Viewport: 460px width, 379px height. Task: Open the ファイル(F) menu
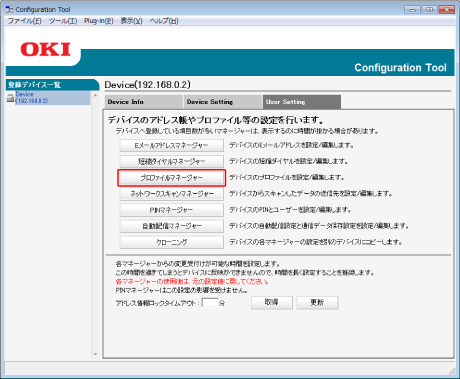25,21
